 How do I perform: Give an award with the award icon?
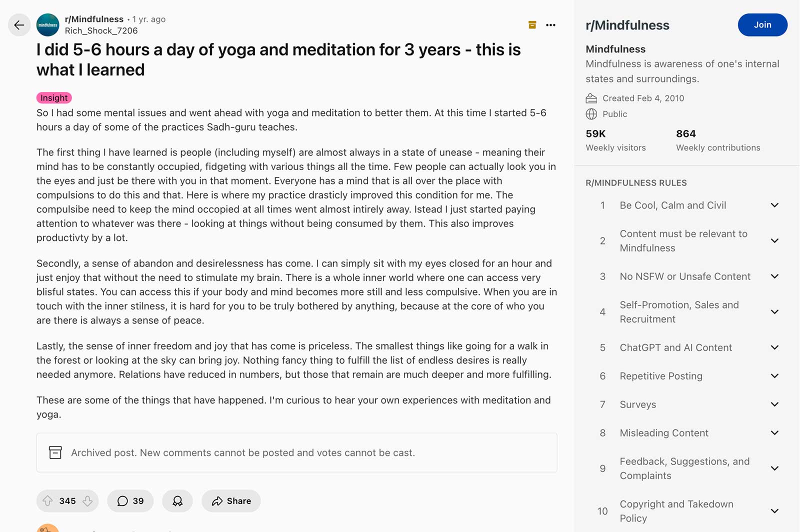[177, 500]
